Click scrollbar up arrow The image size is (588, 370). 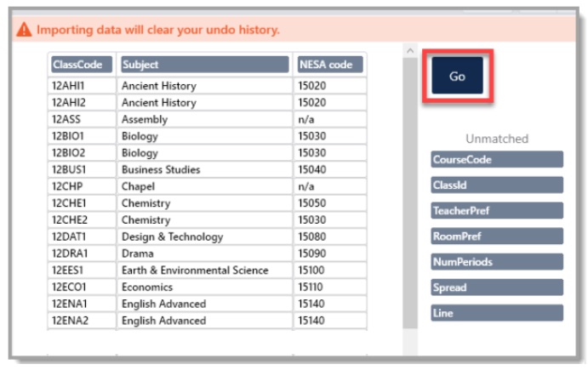(x=410, y=50)
